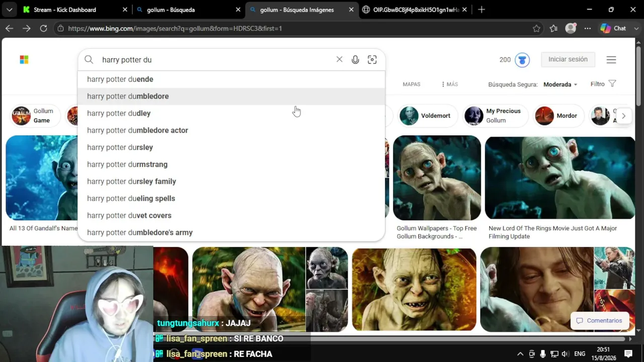The height and width of the screenshot is (362, 644).
Task: Choose suggestion 'harry potter dumbledore'
Action: (231, 97)
